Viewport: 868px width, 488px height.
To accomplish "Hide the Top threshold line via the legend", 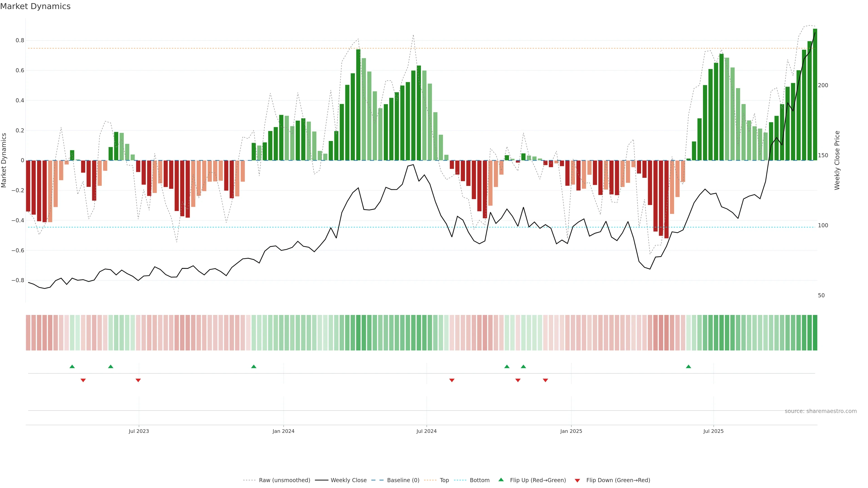I will tap(444, 480).
